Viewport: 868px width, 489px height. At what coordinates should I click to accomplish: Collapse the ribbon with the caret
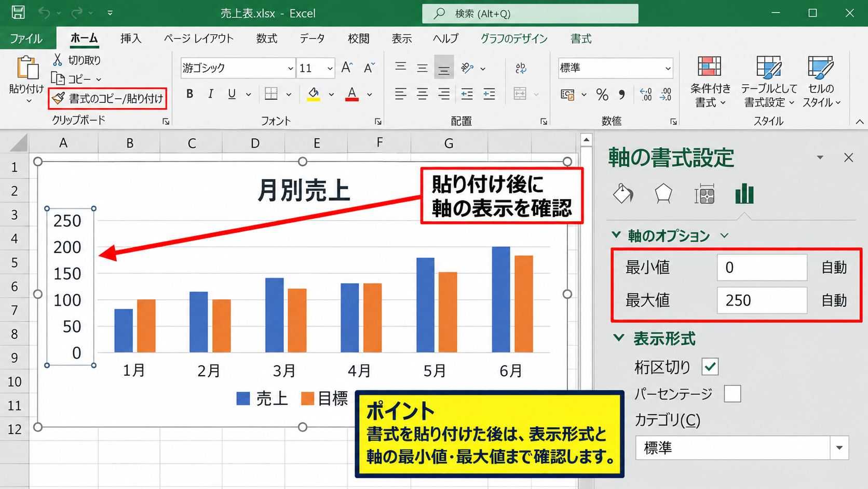(860, 122)
